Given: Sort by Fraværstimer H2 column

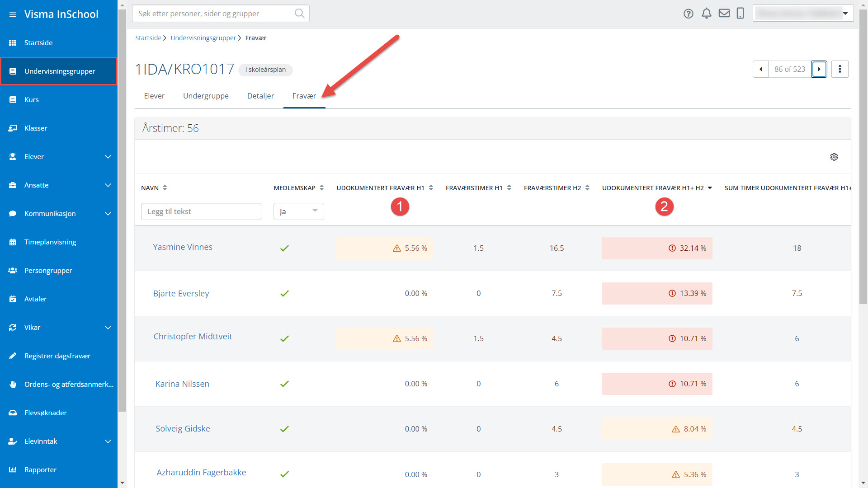Looking at the screenshot, I should pyautogui.click(x=557, y=188).
